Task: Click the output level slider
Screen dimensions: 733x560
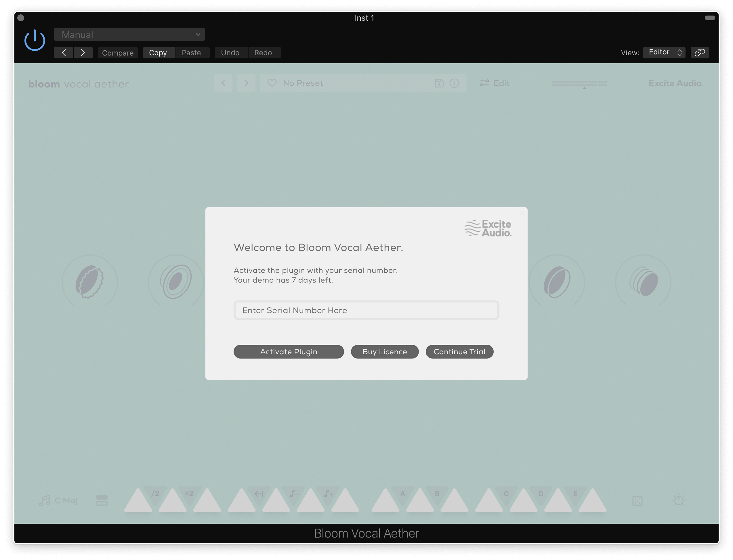Action: (x=579, y=83)
